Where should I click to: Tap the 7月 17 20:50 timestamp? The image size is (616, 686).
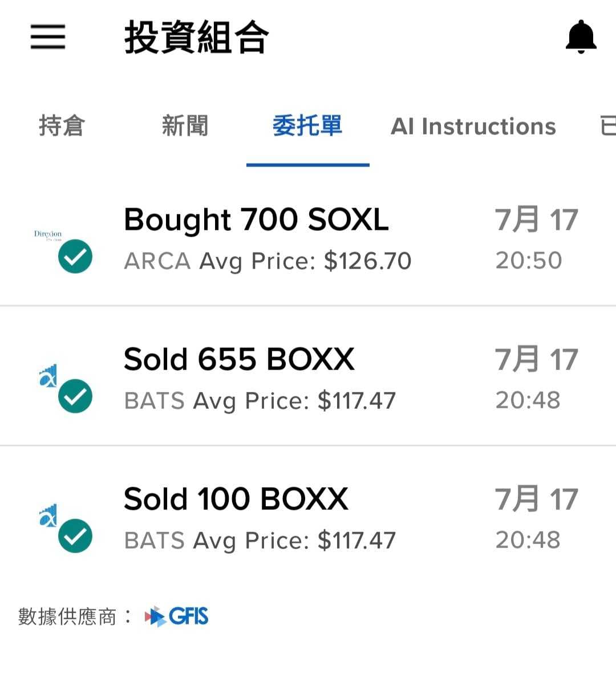pos(536,239)
